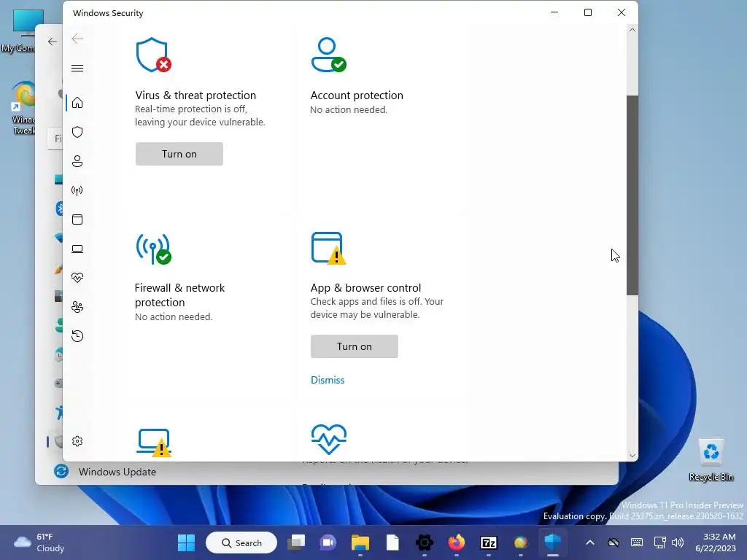The image size is (747, 560).
Task: Open the Recycle Bin desktop icon
Action: pos(711,459)
